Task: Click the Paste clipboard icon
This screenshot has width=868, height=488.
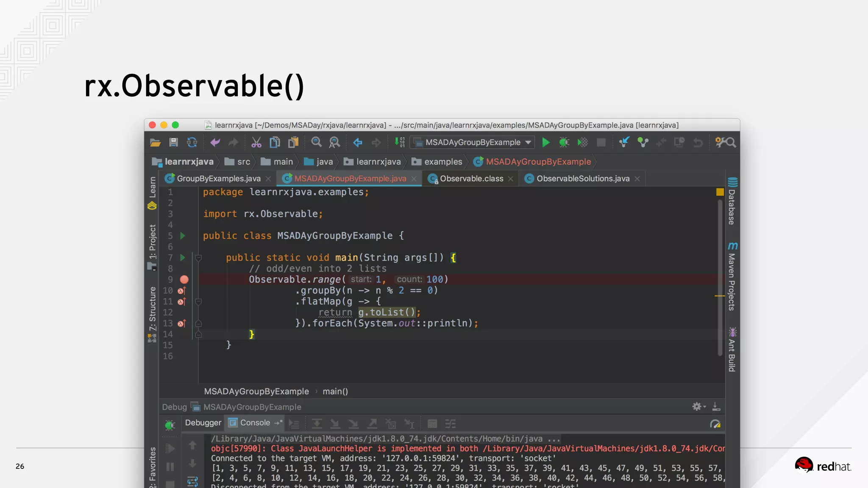Action: coord(293,143)
